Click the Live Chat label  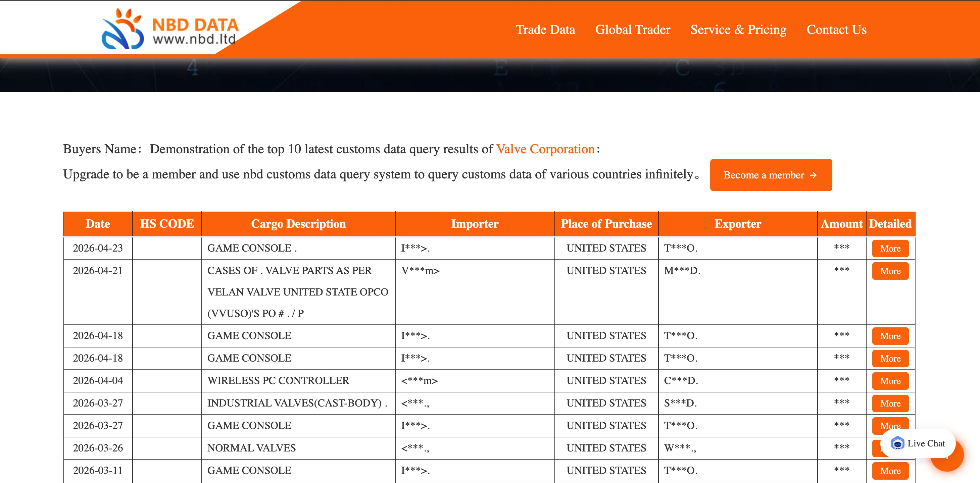coord(926,443)
